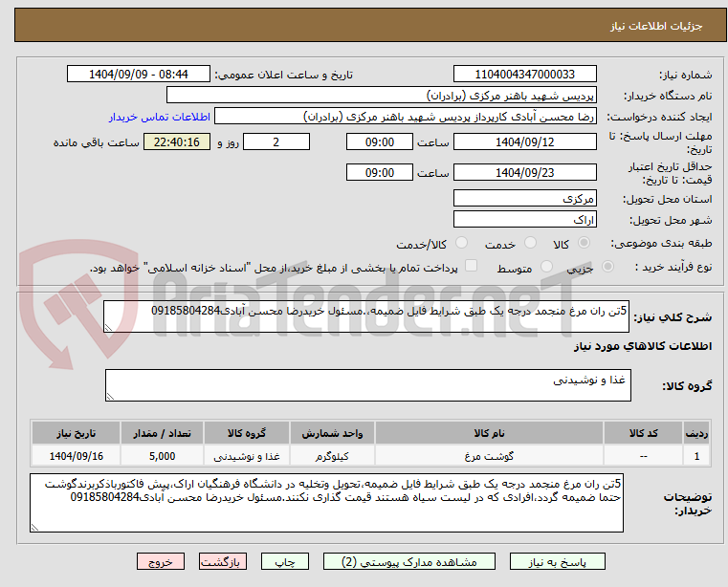Click the نام دستگاه خریدار field
Screen dimensions: 728x587
point(381,96)
